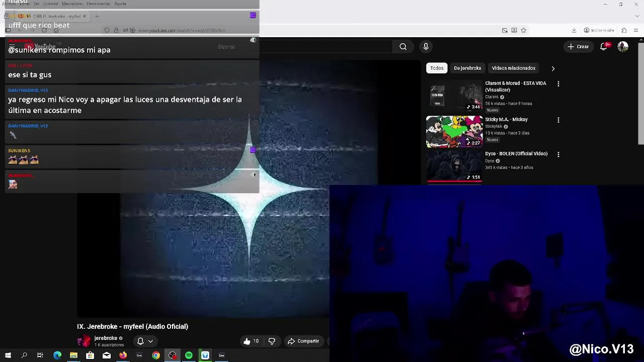
Task: Open Task View in taskbar
Action: tap(40, 355)
